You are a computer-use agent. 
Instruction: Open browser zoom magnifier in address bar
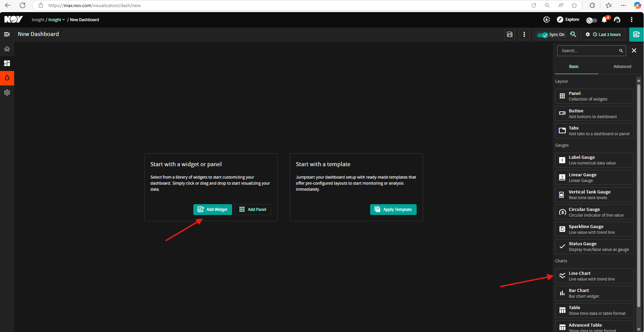point(547,5)
